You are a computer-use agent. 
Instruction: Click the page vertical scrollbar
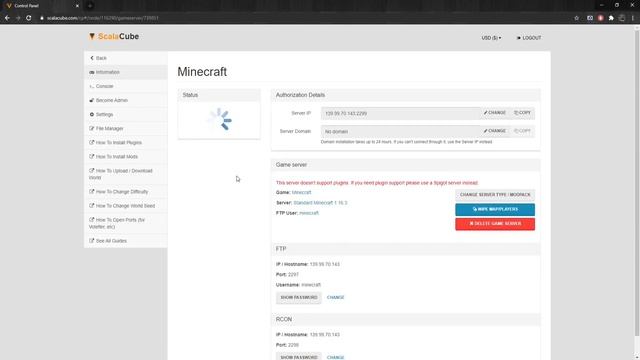(636, 184)
